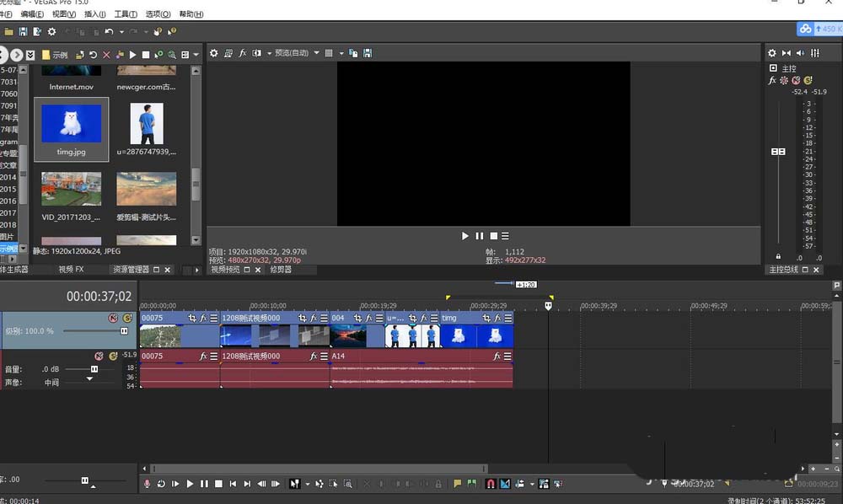Pause playback in preview window
Image resolution: width=843 pixels, height=504 pixels.
(480, 236)
